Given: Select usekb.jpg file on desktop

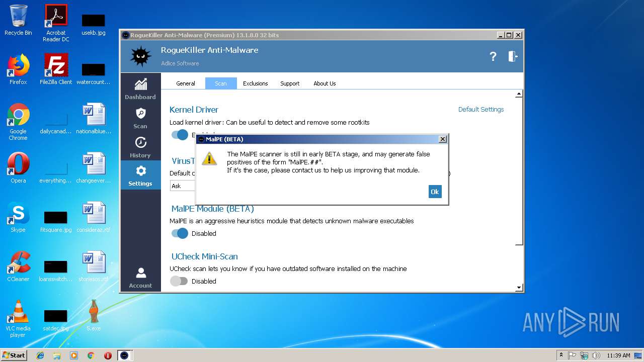Looking at the screenshot, I should click(94, 24).
